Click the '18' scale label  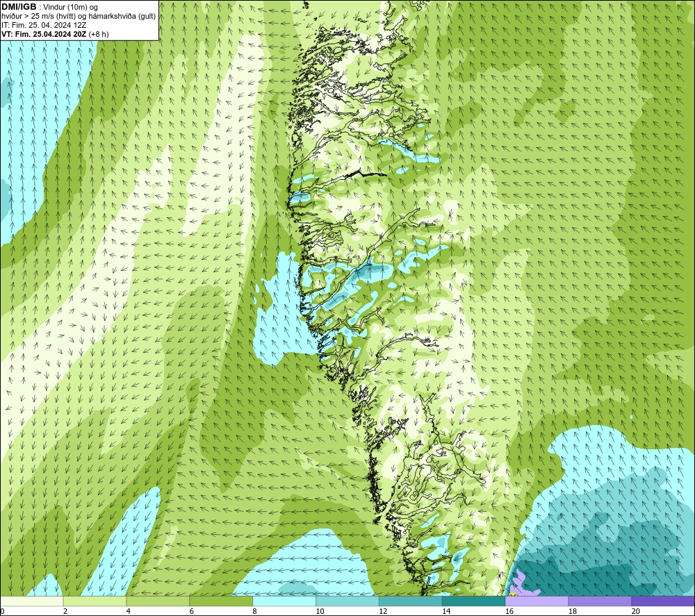tap(572, 612)
